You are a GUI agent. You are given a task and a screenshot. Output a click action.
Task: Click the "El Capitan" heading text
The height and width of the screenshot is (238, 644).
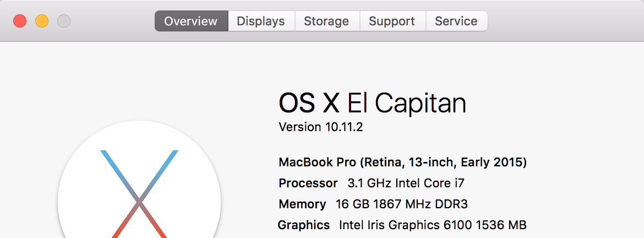click(x=407, y=103)
